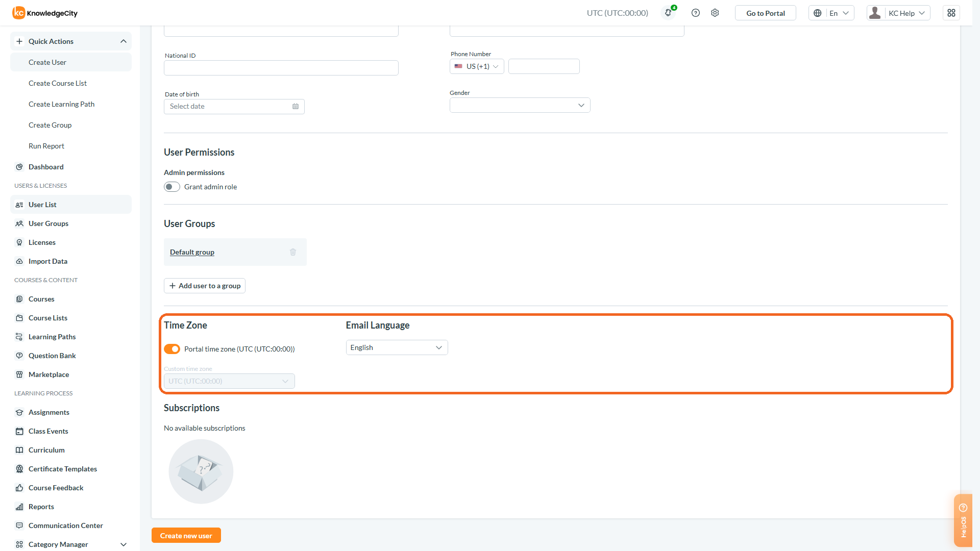Click the Assignments sidebar icon
980x551 pixels.
(x=19, y=412)
